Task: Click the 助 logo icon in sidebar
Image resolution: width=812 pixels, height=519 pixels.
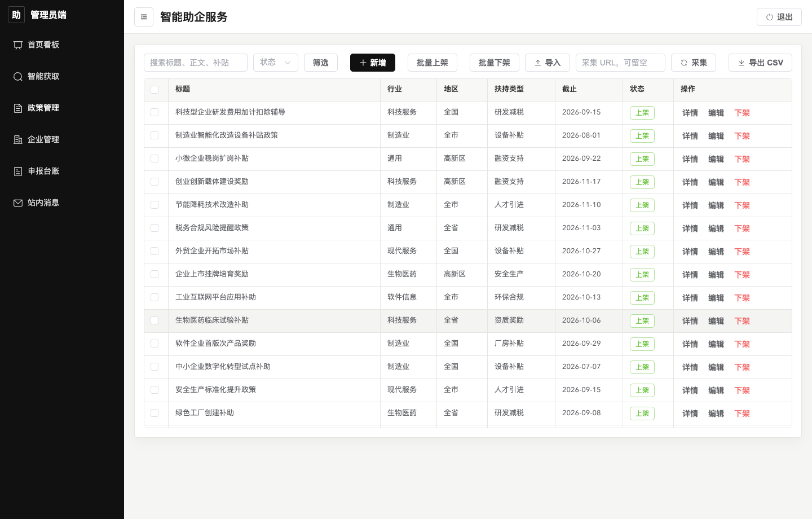Action: tap(16, 15)
